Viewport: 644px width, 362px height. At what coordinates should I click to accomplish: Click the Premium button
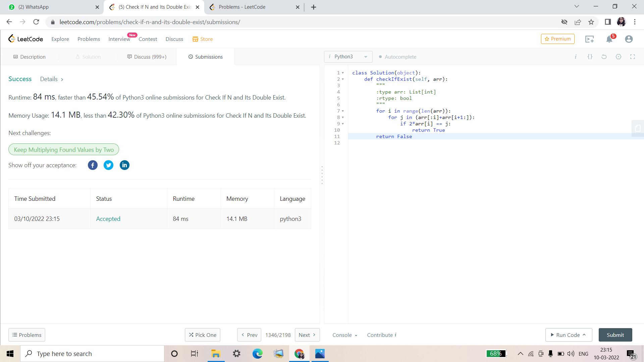(x=558, y=39)
